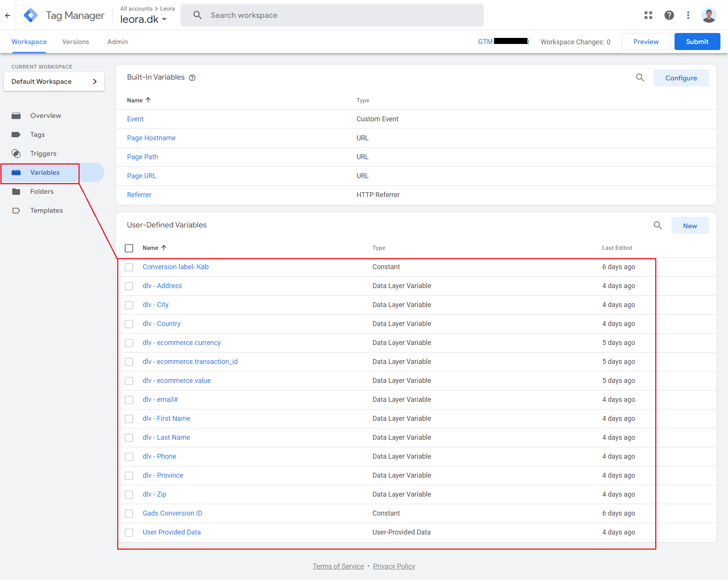The height and width of the screenshot is (580, 728).
Task: Open the Event built-in variable
Action: tap(135, 119)
